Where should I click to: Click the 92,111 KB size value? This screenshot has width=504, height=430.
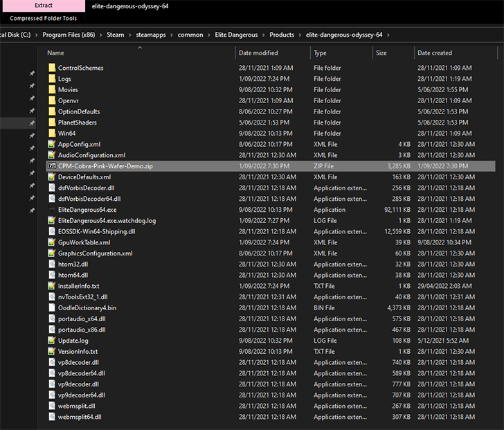click(x=397, y=210)
